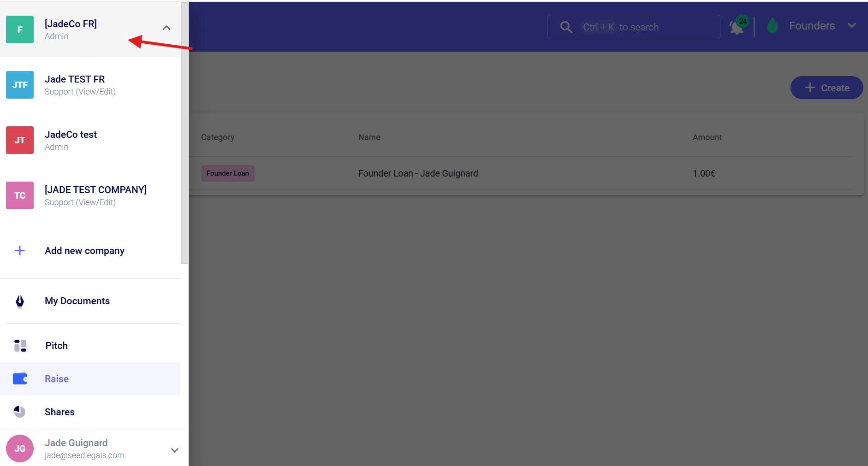Click the green droplet Founders icon

click(x=773, y=26)
